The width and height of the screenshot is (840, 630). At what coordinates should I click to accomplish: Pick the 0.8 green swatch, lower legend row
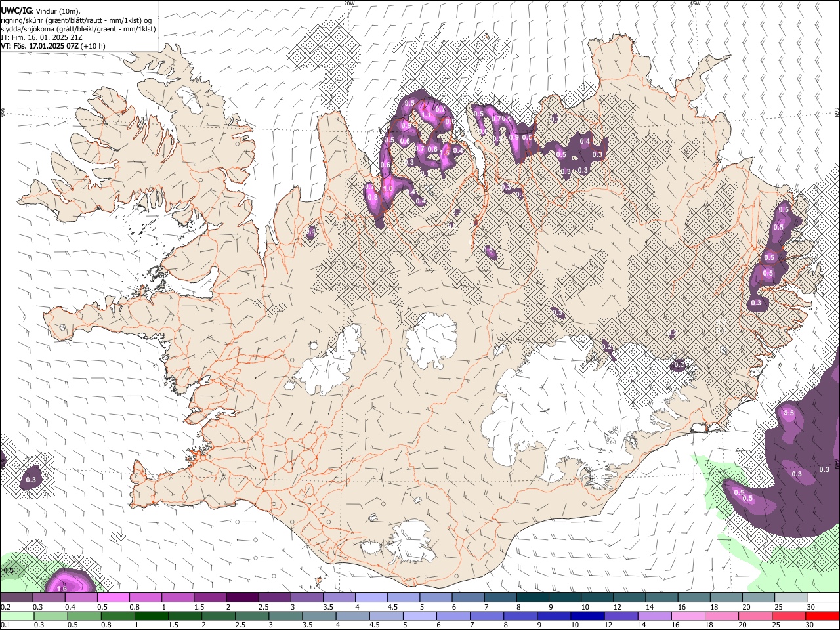[x=118, y=616]
